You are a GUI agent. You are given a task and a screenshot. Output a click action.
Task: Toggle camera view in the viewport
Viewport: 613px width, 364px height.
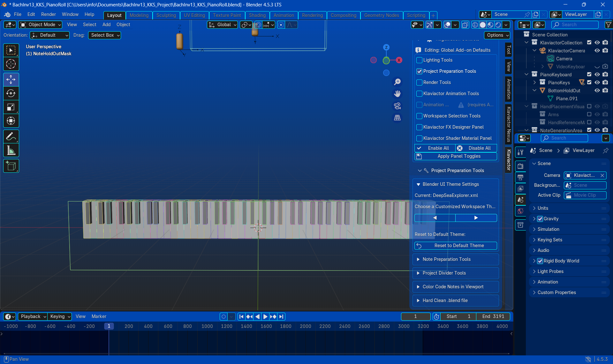pos(397,106)
